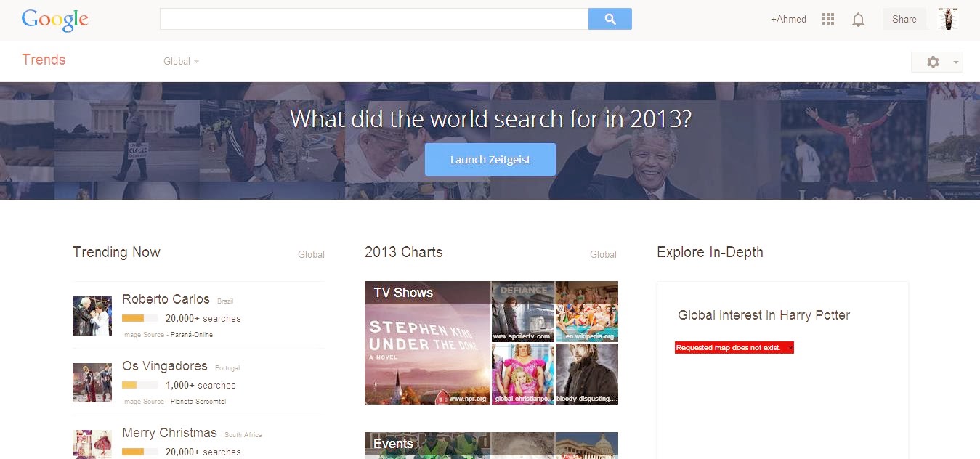Image resolution: width=980 pixels, height=459 pixels.
Task: Click Global link beside 2013 Charts
Action: click(x=603, y=255)
